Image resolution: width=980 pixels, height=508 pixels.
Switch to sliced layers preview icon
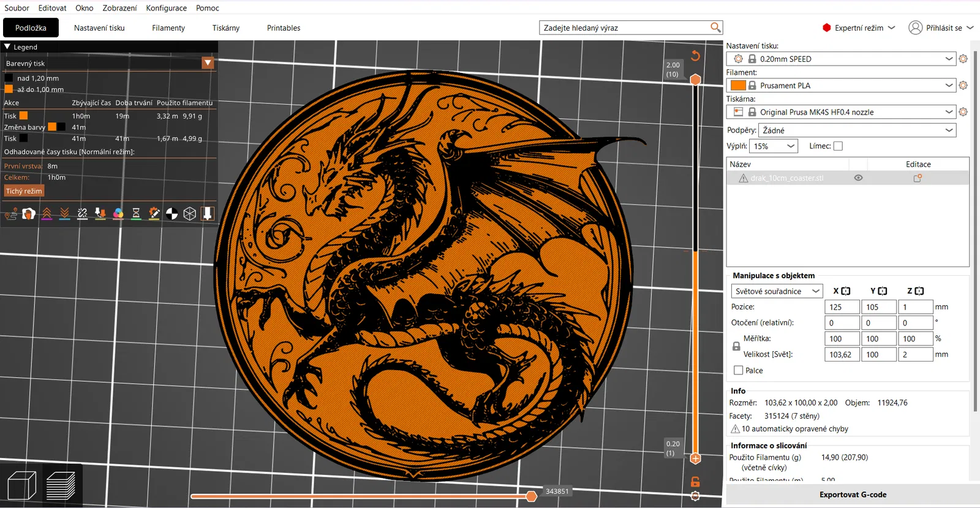61,486
